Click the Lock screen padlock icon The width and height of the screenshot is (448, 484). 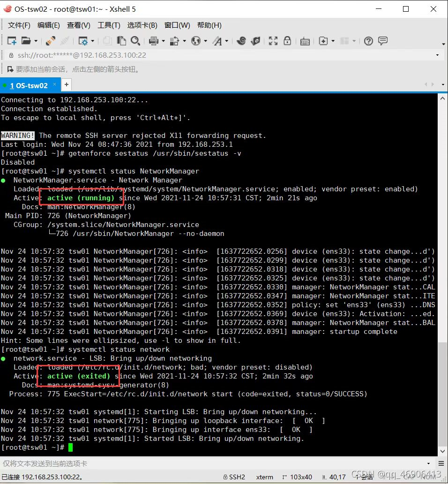click(287, 41)
